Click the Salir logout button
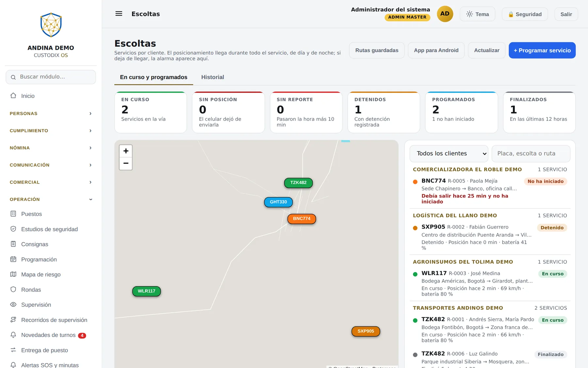This screenshot has width=588, height=368. tap(566, 14)
